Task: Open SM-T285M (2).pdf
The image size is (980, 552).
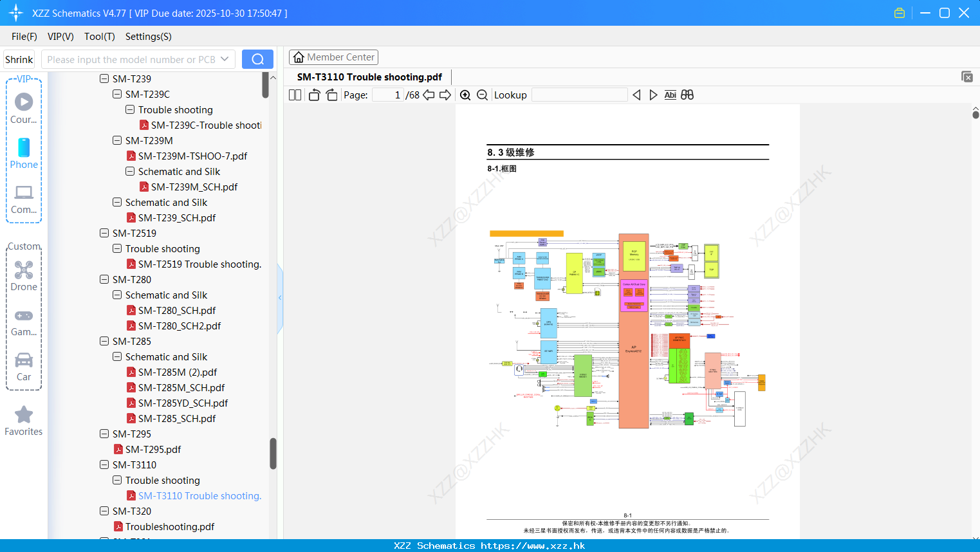Action: click(x=172, y=373)
